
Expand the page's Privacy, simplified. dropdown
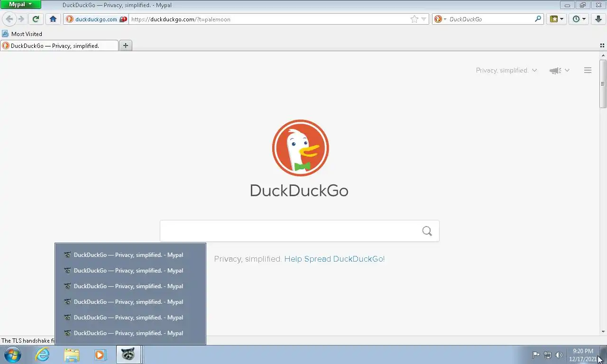pyautogui.click(x=506, y=70)
